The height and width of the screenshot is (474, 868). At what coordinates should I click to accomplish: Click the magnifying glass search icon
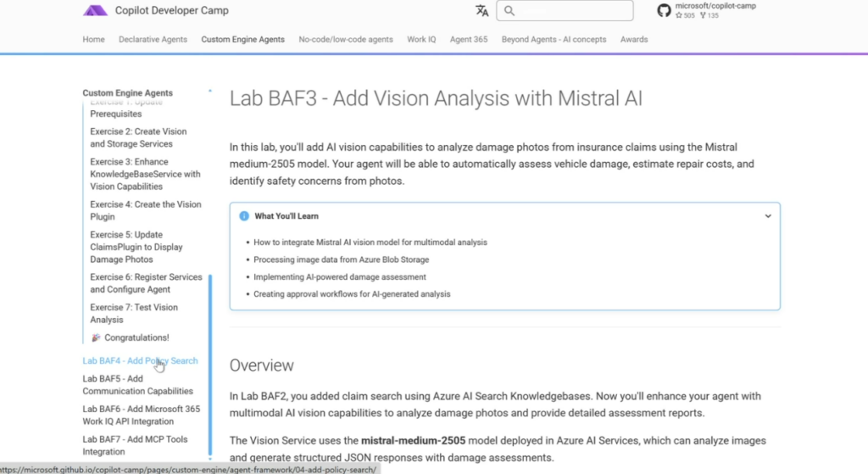509,11
